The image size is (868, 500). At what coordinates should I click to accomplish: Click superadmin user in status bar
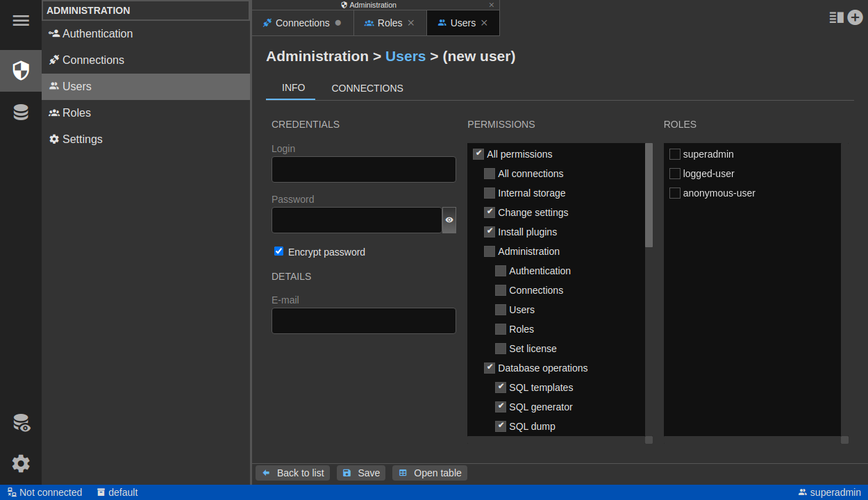830,492
